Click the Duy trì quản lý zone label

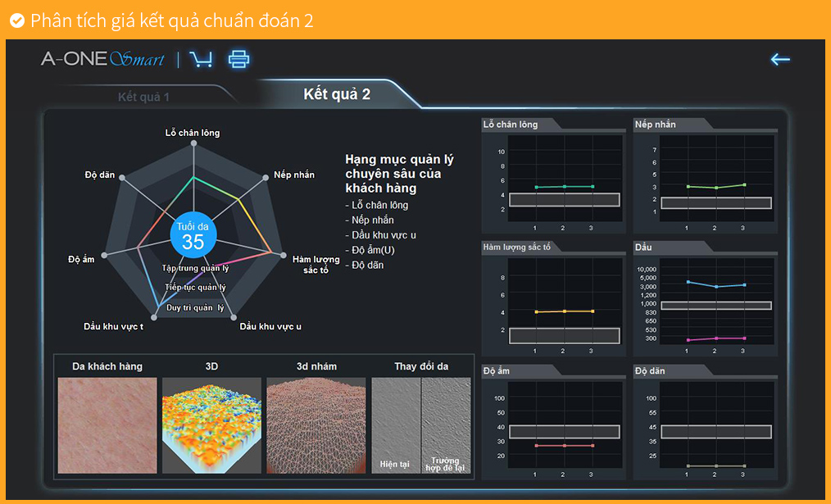click(195, 307)
